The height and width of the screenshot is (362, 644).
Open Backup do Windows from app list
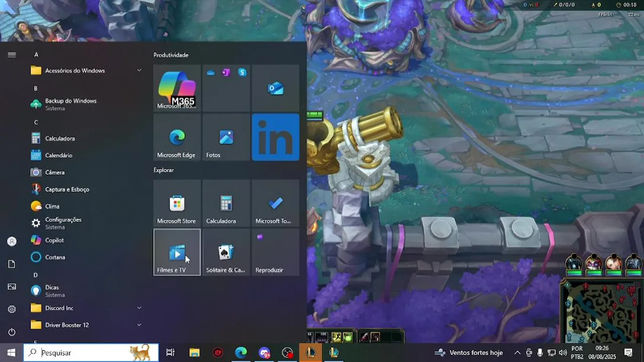coord(86,105)
